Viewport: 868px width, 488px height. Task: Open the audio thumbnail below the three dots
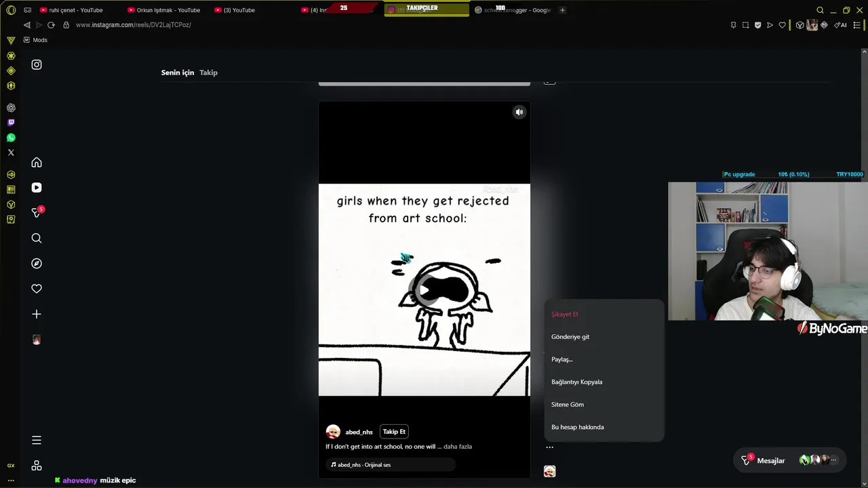[549, 471]
